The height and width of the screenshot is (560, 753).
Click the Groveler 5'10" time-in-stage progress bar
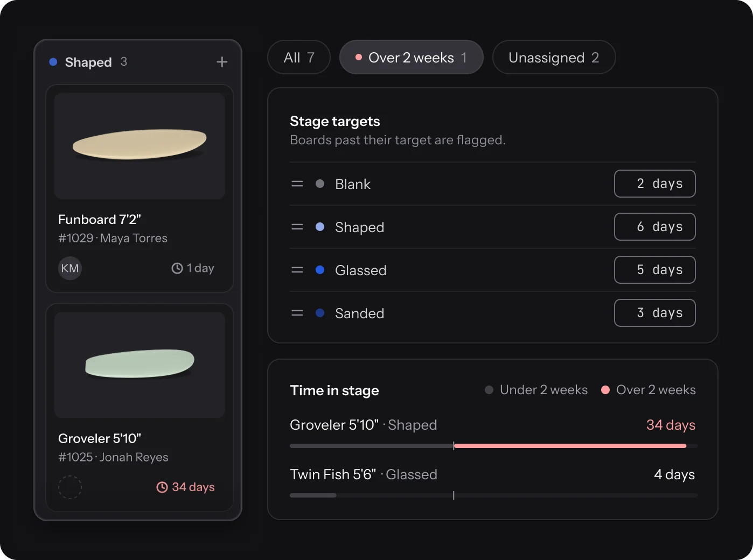(x=493, y=446)
